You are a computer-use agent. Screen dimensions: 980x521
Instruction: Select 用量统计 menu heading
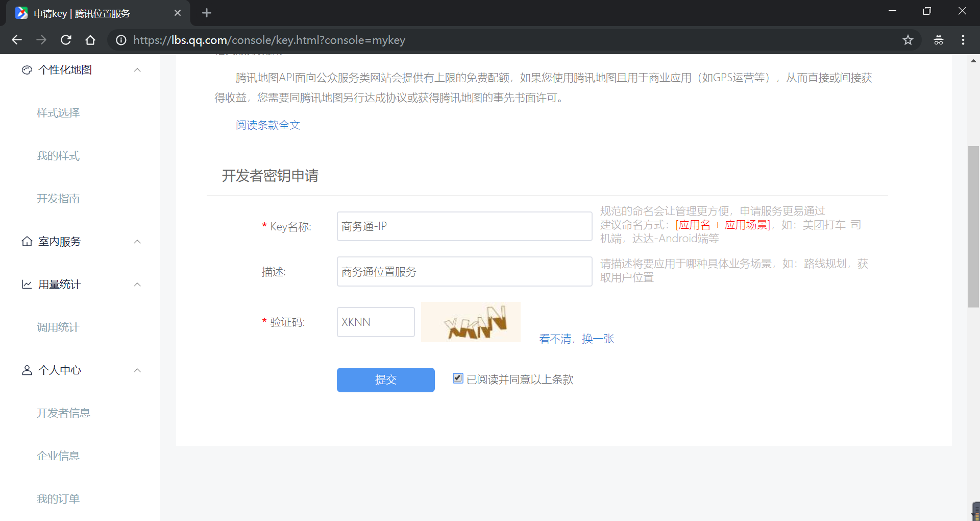[x=60, y=284]
